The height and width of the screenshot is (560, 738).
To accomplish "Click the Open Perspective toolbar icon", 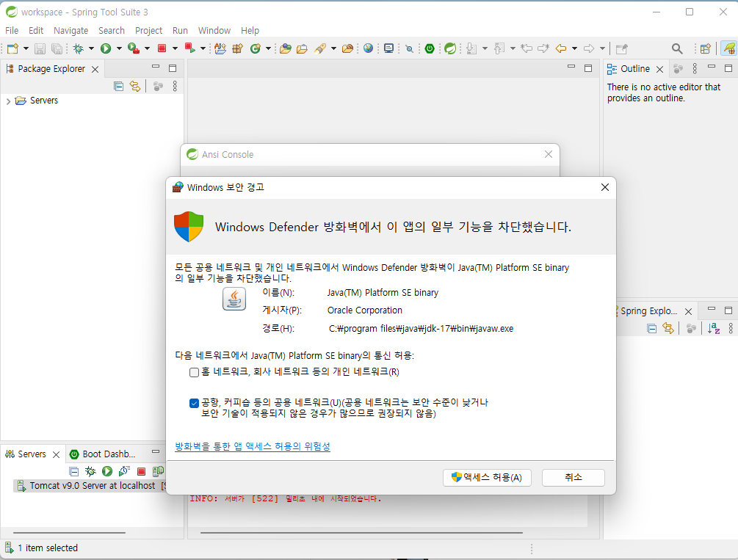I will point(705,48).
